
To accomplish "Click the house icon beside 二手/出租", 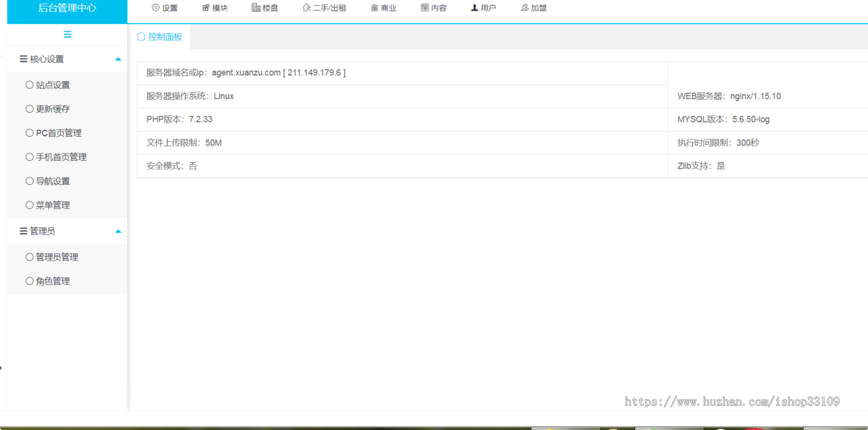I will 306,8.
